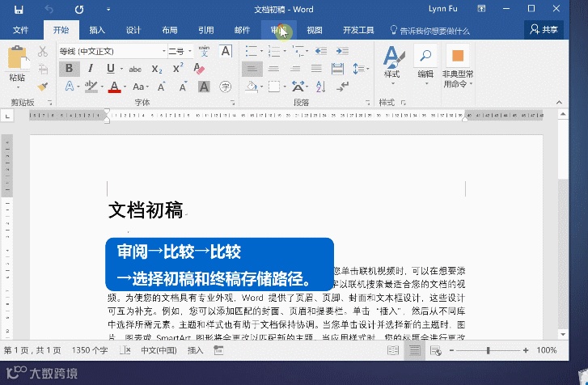Screen dimensions: 588x385
Task: Show paragraph marks icon
Action: pos(342,87)
